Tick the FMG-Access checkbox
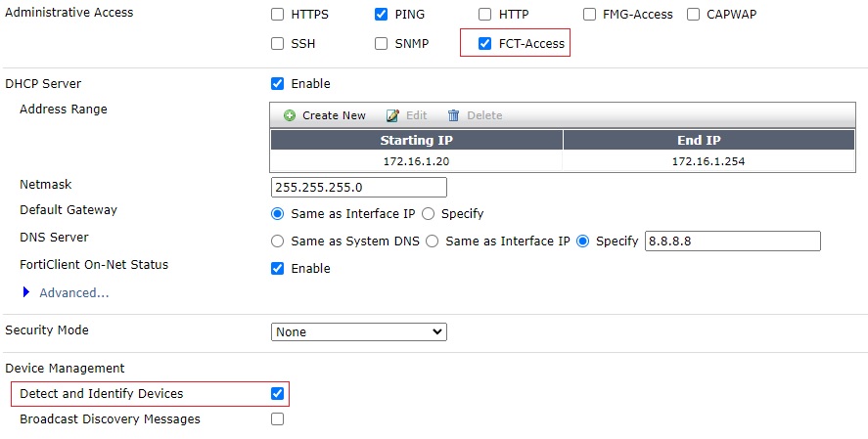This screenshot has width=868, height=439. [590, 15]
